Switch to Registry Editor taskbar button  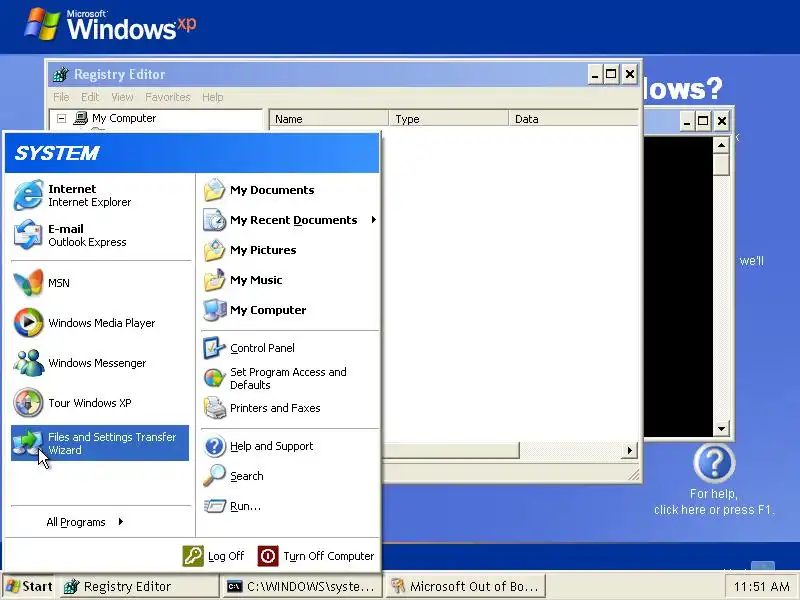[x=139, y=586]
